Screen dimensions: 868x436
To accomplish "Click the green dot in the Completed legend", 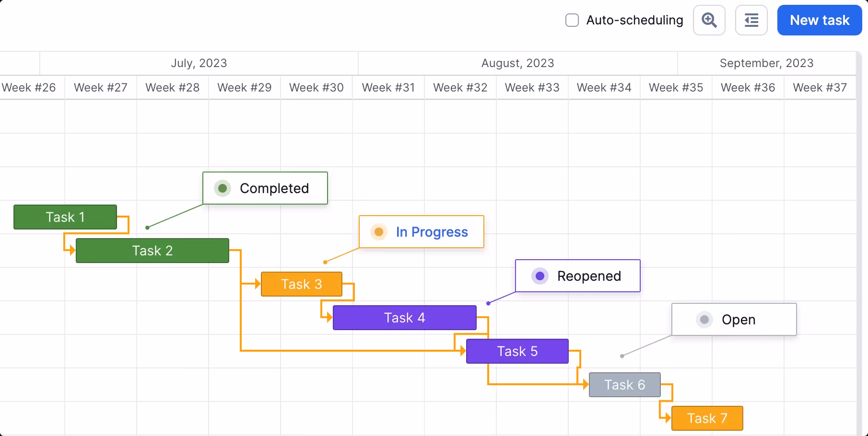I will point(222,188).
